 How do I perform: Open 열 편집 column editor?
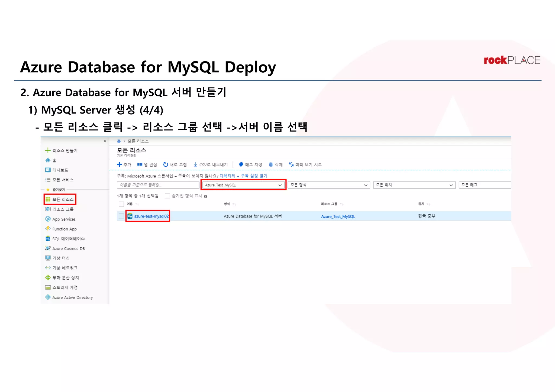(x=147, y=164)
